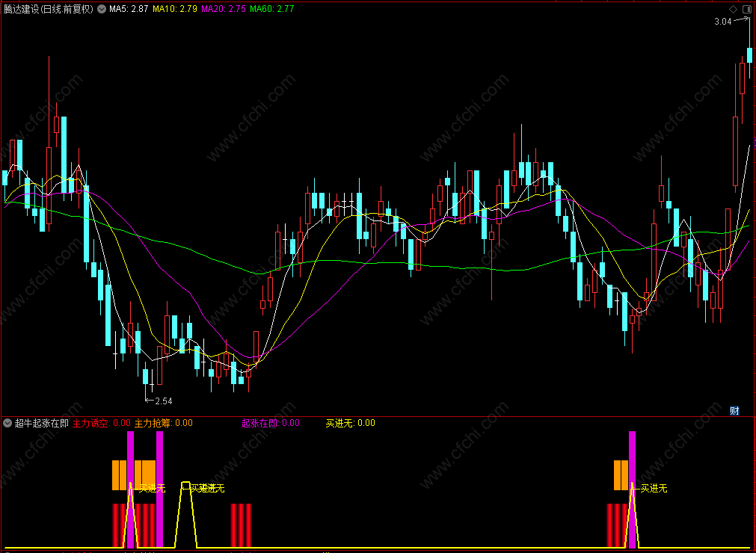This screenshot has height=553, width=756.
Task: Open the dropdown next to 腾达建设 title
Action: click(x=101, y=9)
